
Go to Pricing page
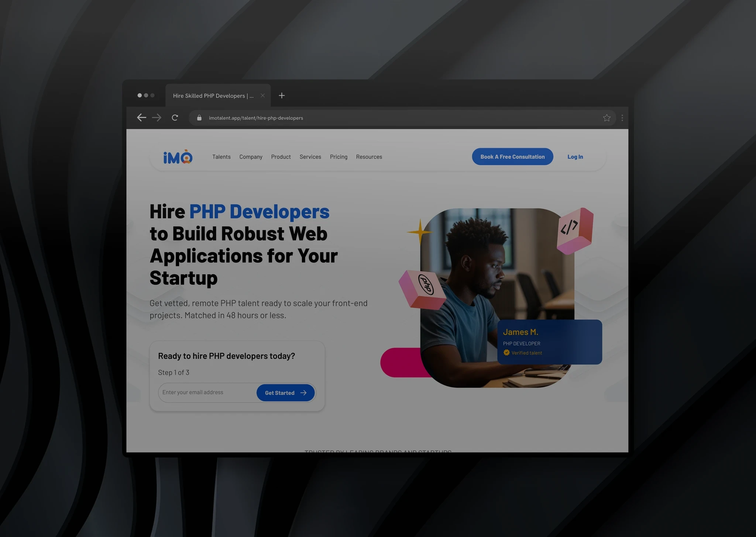coord(339,157)
